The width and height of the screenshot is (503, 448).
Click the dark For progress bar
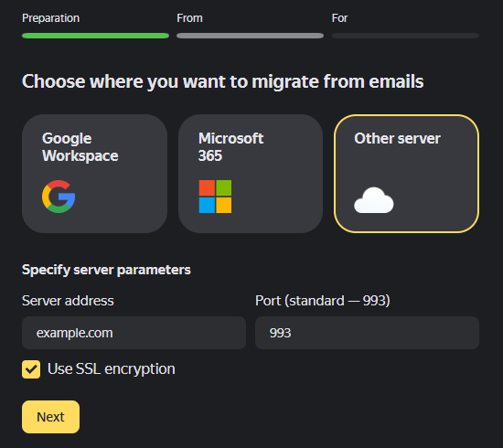pyautogui.click(x=405, y=36)
